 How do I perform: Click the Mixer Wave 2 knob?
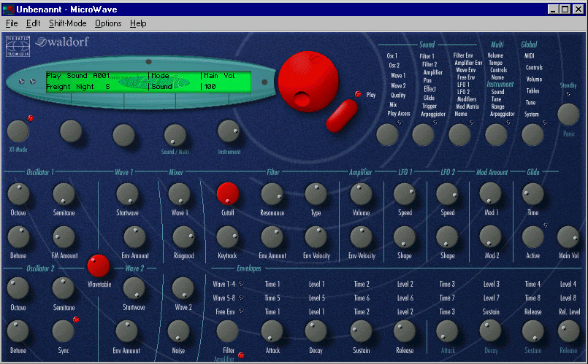[x=183, y=288]
